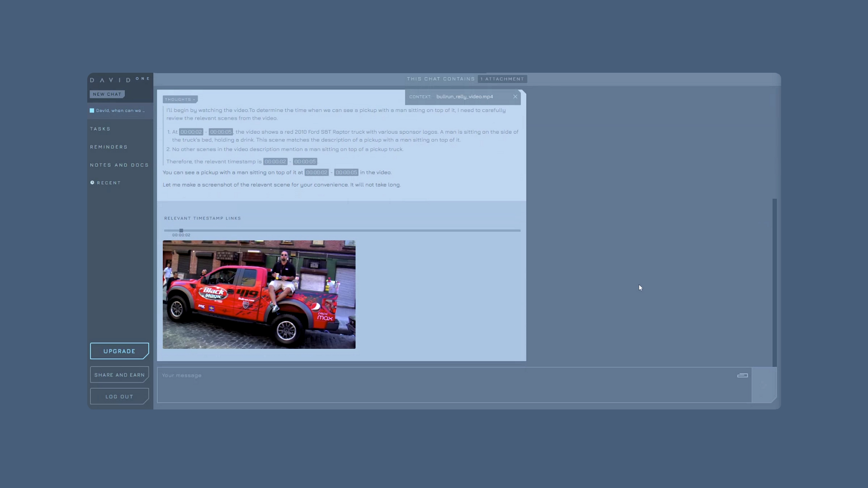The image size is (868, 488).
Task: Open the REMINDERS section
Action: pos(108,146)
